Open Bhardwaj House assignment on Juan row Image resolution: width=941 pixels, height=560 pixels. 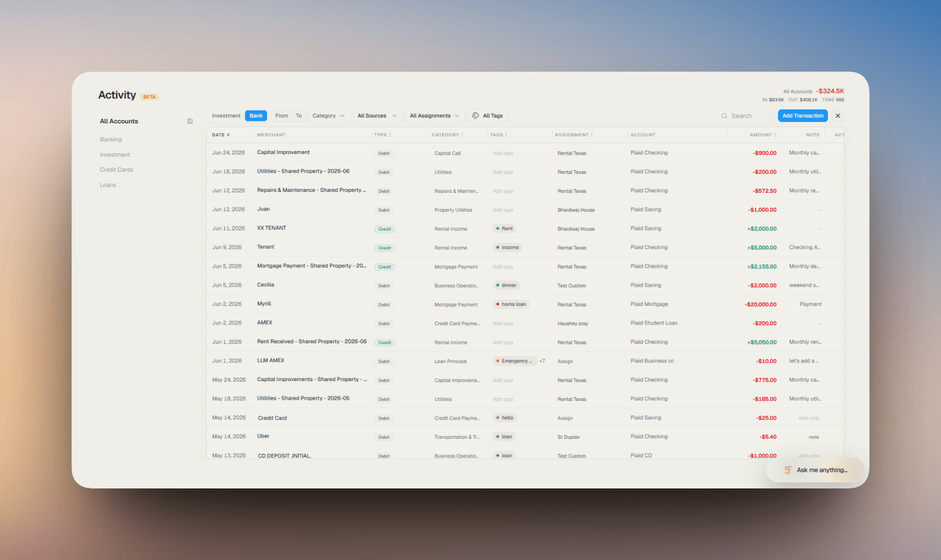(x=576, y=210)
